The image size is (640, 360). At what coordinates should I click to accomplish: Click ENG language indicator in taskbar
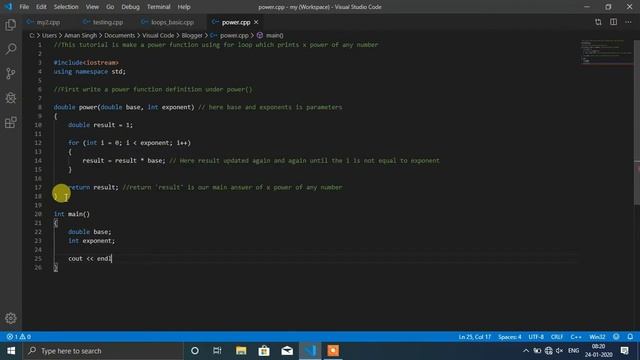pyautogui.click(x=573, y=351)
